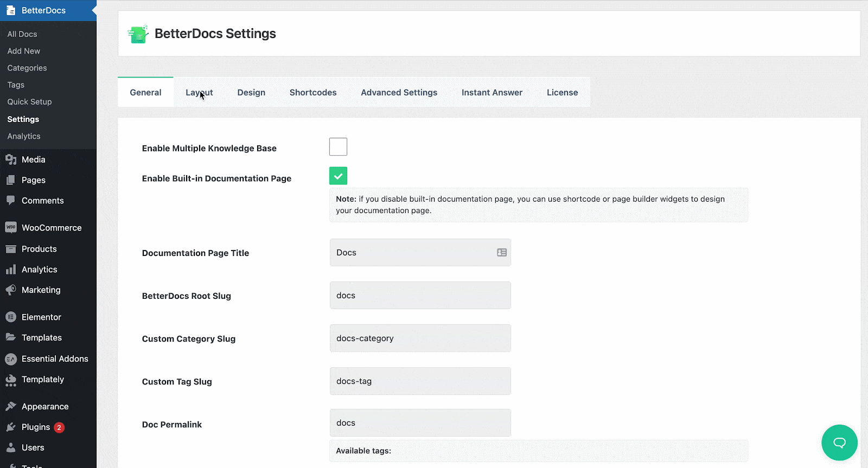Click the card icon in Documentation Page Title field
The width and height of the screenshot is (868, 468).
pyautogui.click(x=502, y=253)
